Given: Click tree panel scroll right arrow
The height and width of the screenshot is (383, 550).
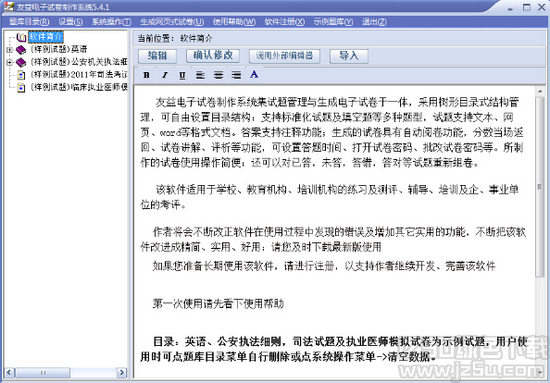Looking at the screenshot, I should click(x=122, y=372).
